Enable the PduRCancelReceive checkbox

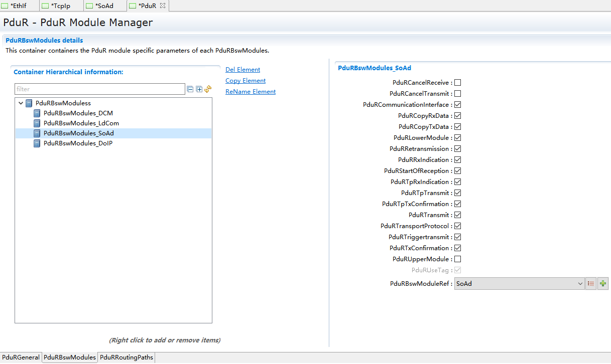pos(457,83)
